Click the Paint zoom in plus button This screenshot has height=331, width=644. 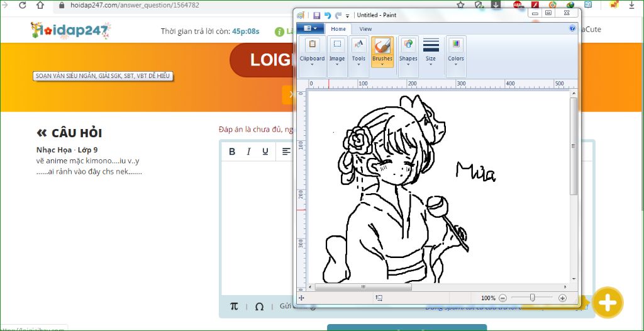(x=563, y=298)
